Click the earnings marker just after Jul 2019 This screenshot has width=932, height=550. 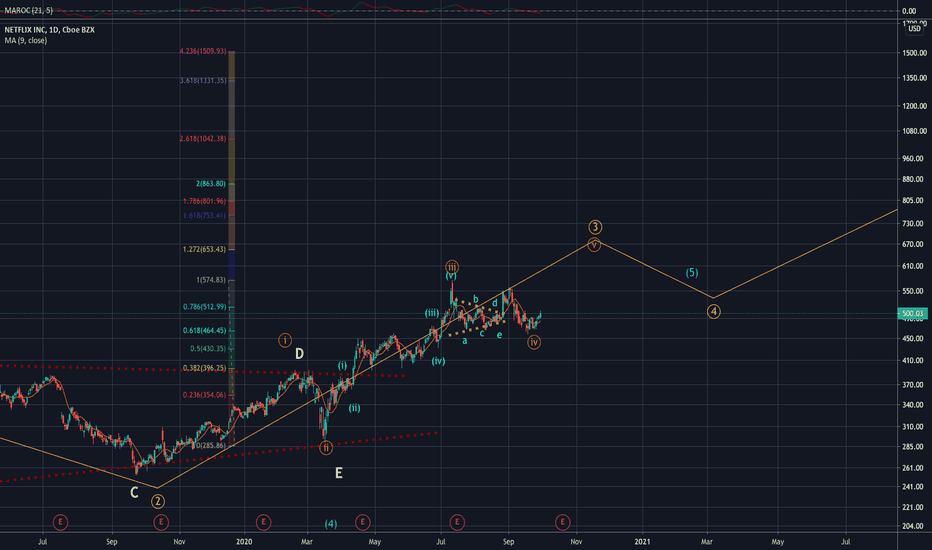pos(60,522)
